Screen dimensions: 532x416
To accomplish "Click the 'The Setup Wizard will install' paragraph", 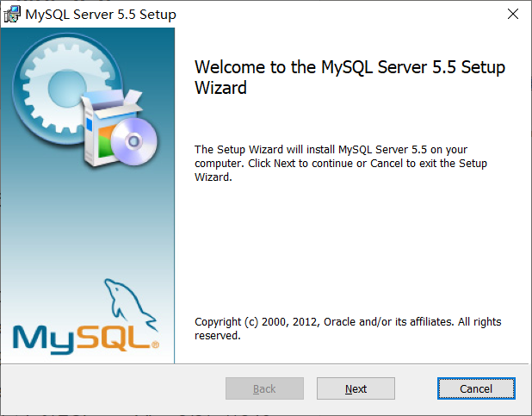I will click(x=341, y=164).
